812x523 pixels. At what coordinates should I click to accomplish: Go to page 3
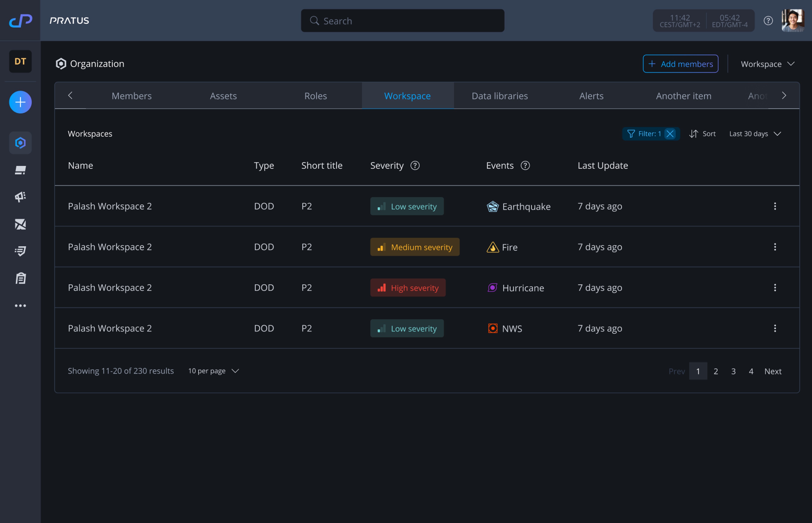click(x=733, y=371)
